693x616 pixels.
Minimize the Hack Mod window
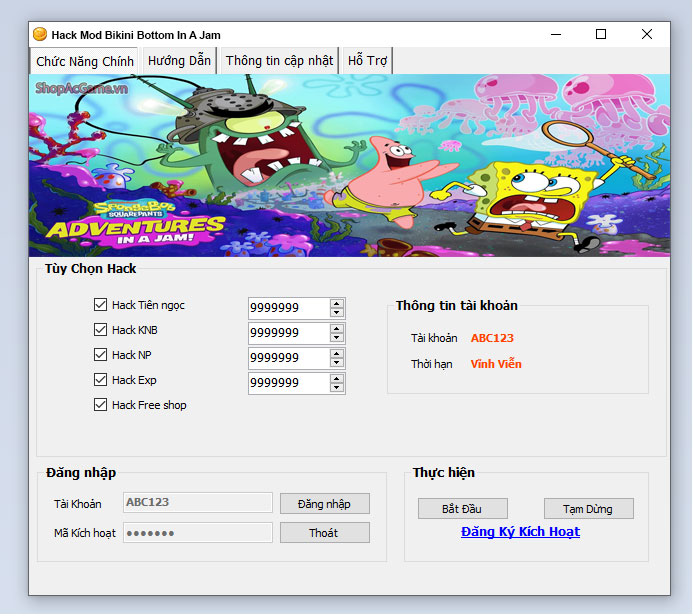(556, 34)
